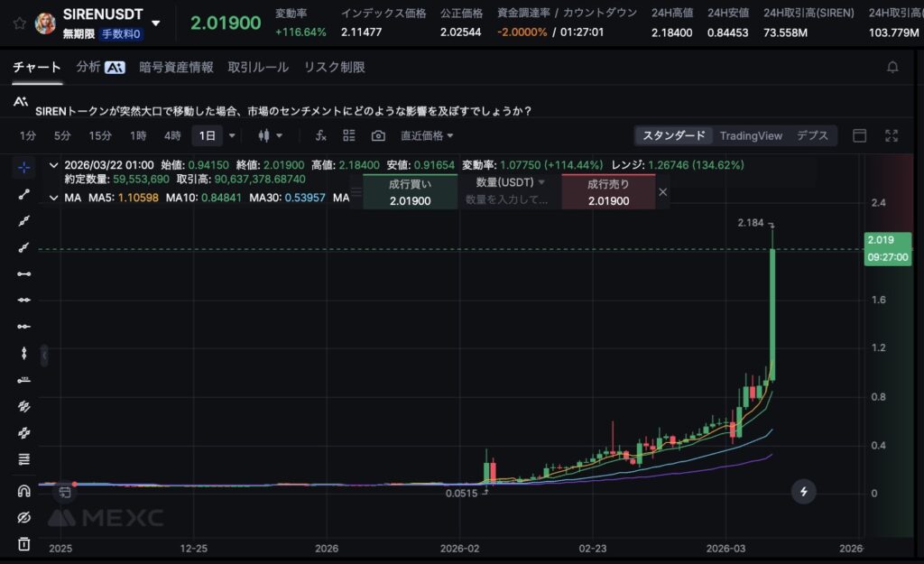Click the lightning quick order icon
The image size is (924, 564).
coord(803,492)
